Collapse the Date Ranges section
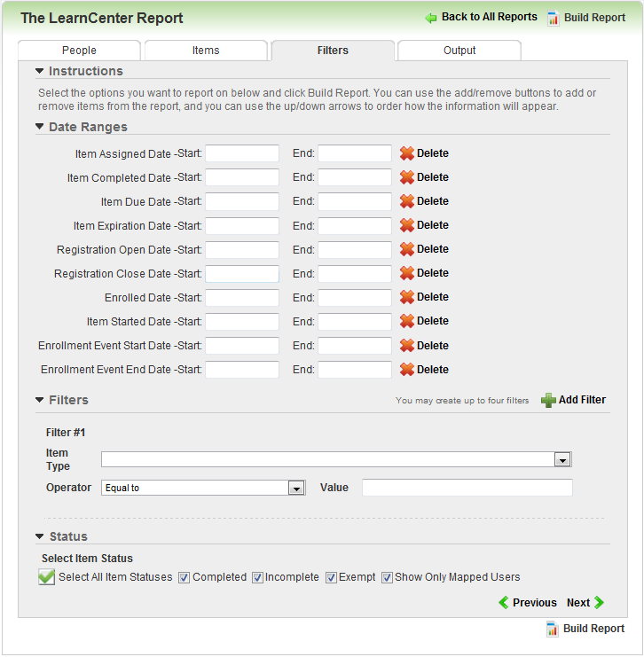 (39, 126)
